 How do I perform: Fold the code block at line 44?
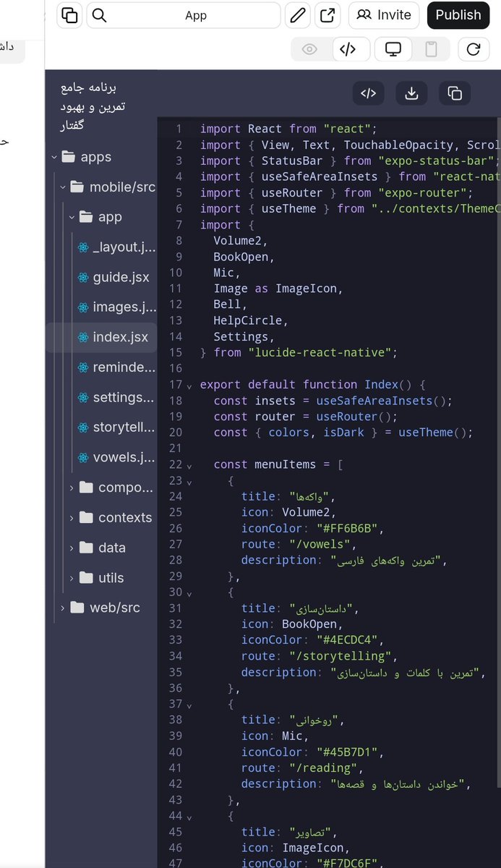(x=189, y=817)
